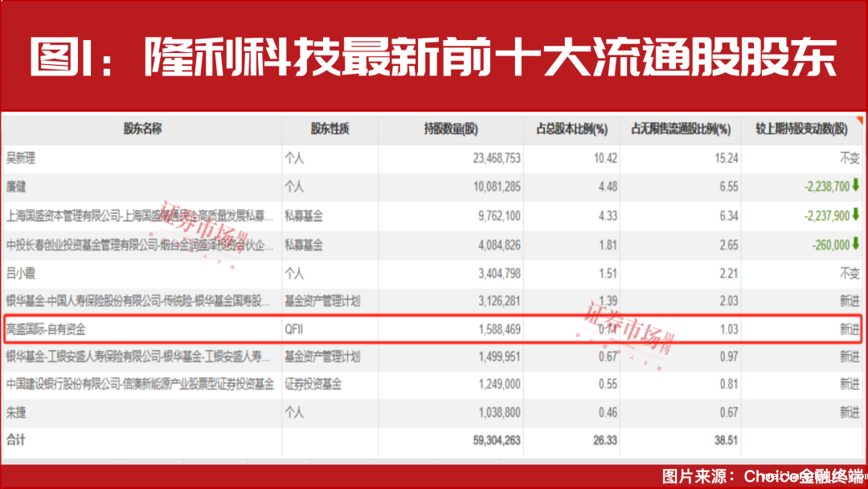Click the 合计 total row label
This screenshot has height=489, width=868.
pyautogui.click(x=15, y=440)
